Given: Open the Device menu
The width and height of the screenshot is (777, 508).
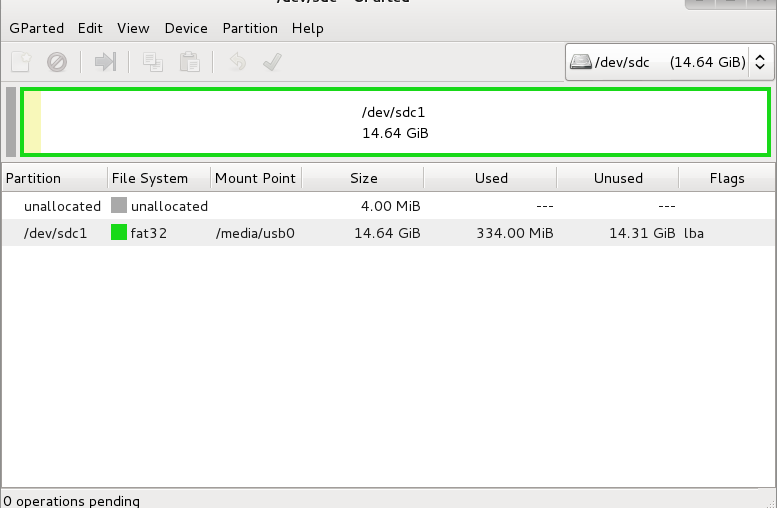Looking at the screenshot, I should click(x=186, y=28).
